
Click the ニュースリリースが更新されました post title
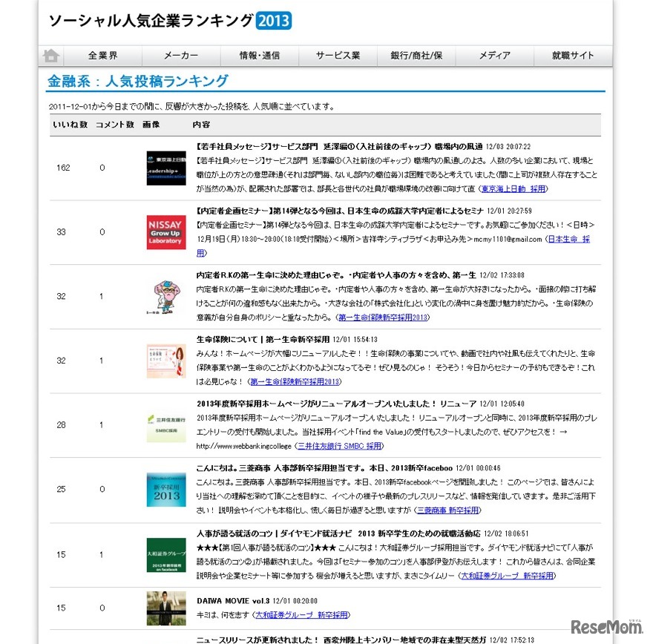[341, 640]
